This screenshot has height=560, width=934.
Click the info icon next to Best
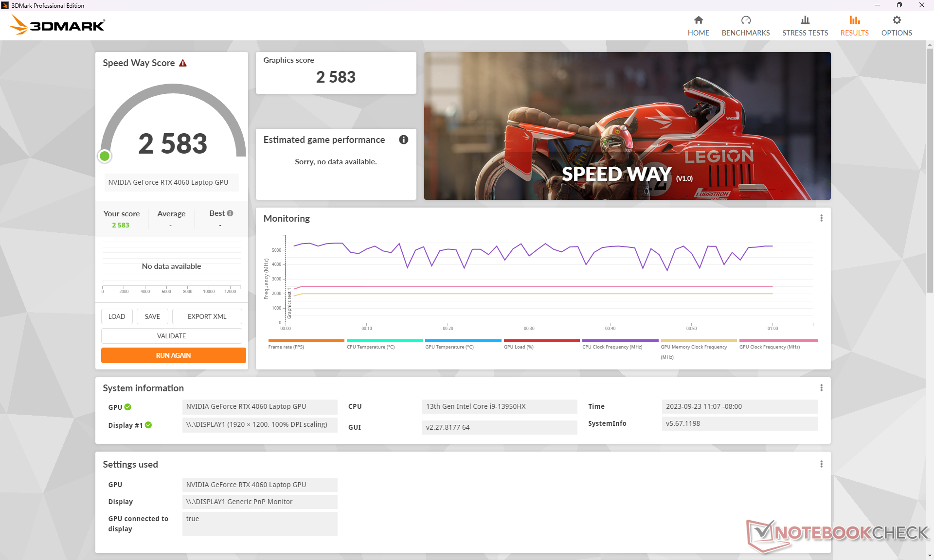(x=230, y=213)
